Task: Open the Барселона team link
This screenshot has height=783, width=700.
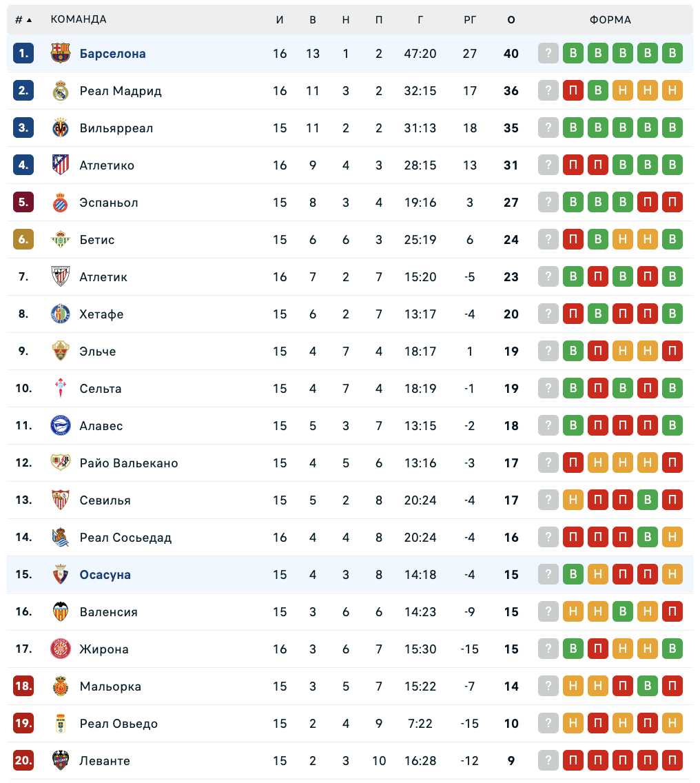Action: (112, 54)
